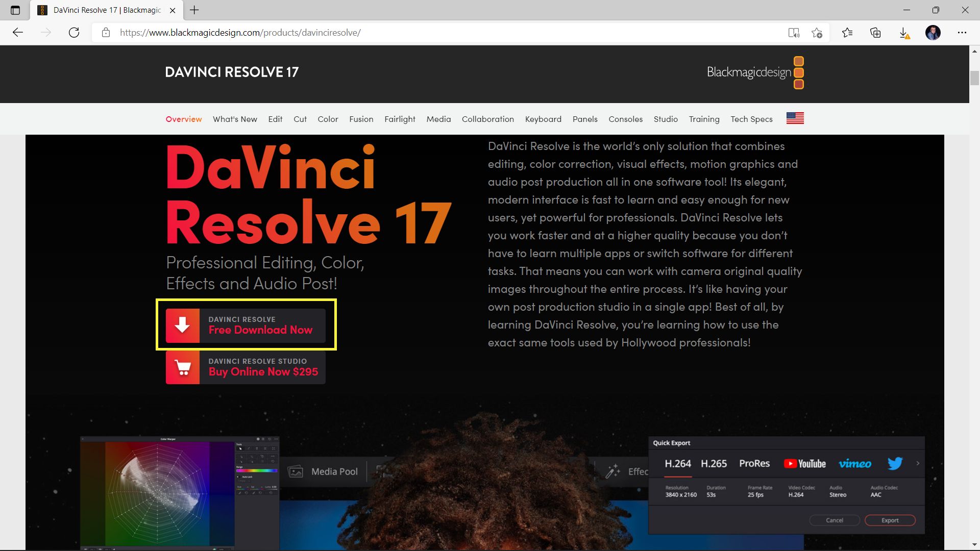Open the Edge settings menu via the ellipsis
Screen dimensions: 980x551
[962, 32]
